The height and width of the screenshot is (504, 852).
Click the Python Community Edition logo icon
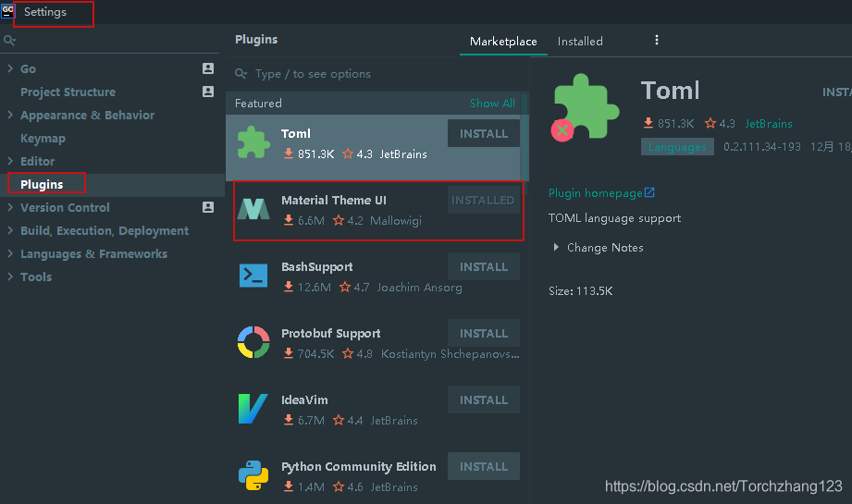click(x=253, y=475)
